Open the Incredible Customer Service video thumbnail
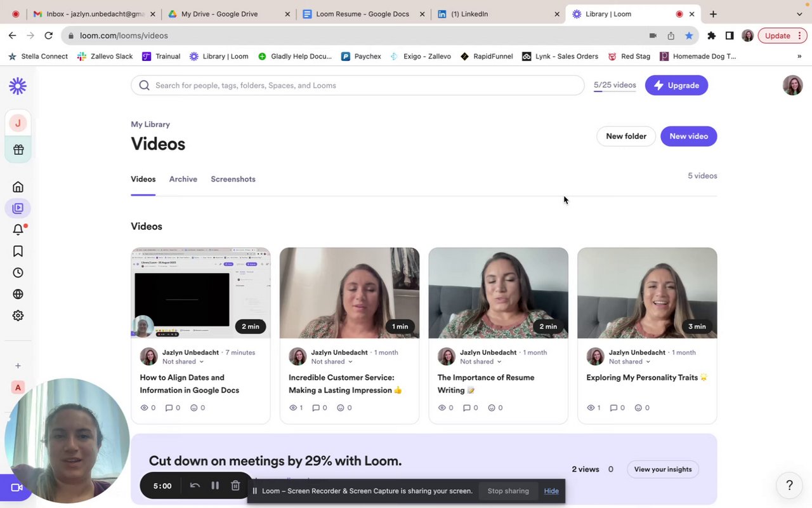The width and height of the screenshot is (812, 508). [350, 293]
